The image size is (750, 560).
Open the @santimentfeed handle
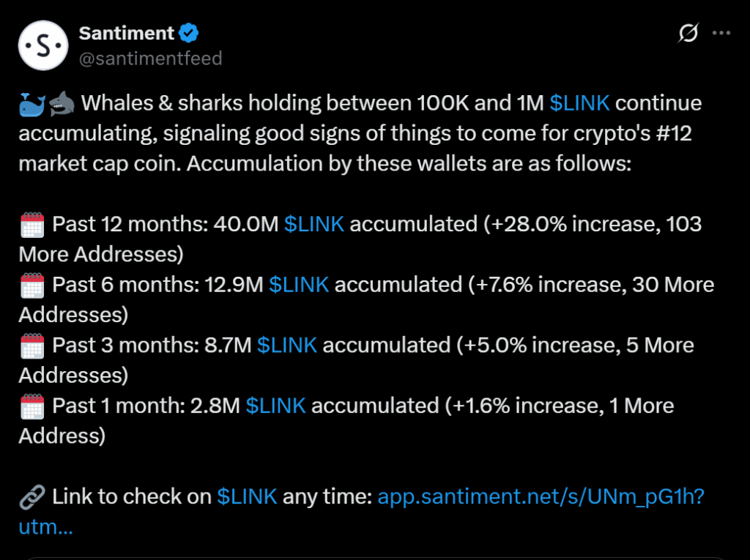[149, 58]
